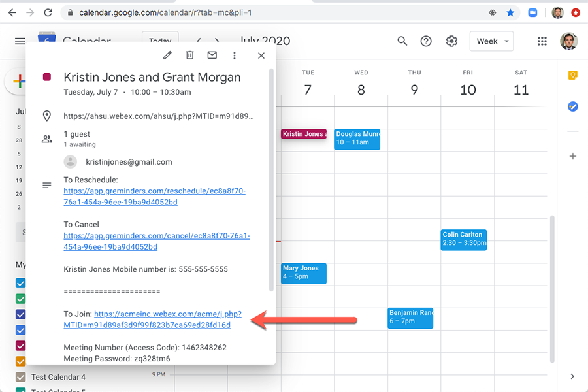588x392 pixels.
Task: Open the Webex To Join meeting link
Action: point(153,319)
